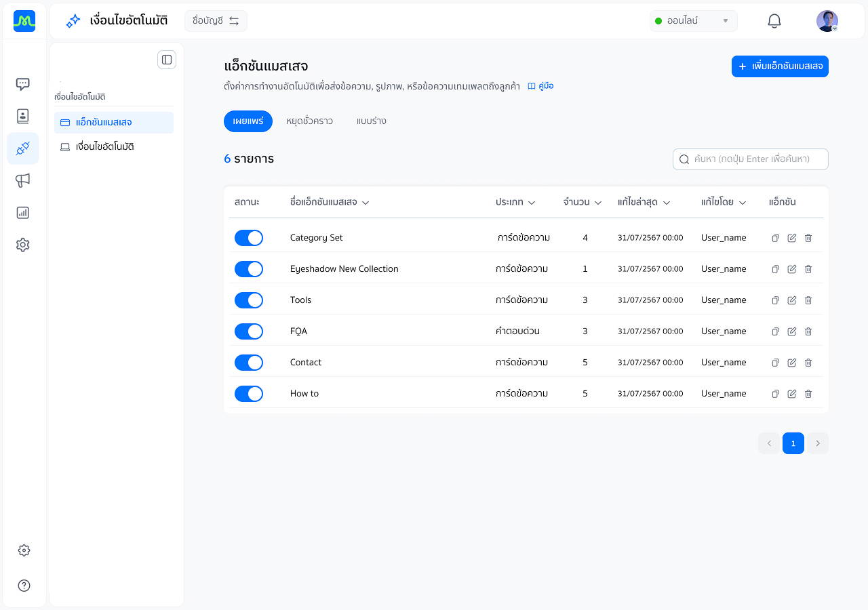Go to next page arrow

click(818, 443)
